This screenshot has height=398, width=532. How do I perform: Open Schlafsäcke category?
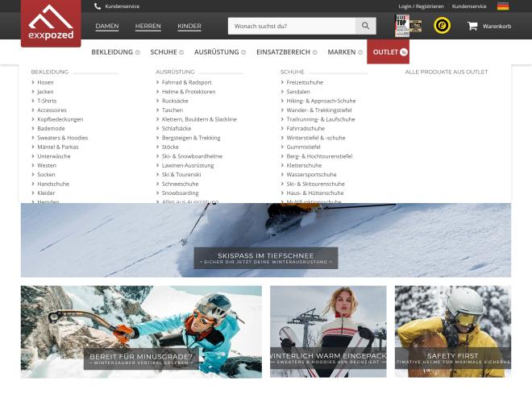point(177,128)
